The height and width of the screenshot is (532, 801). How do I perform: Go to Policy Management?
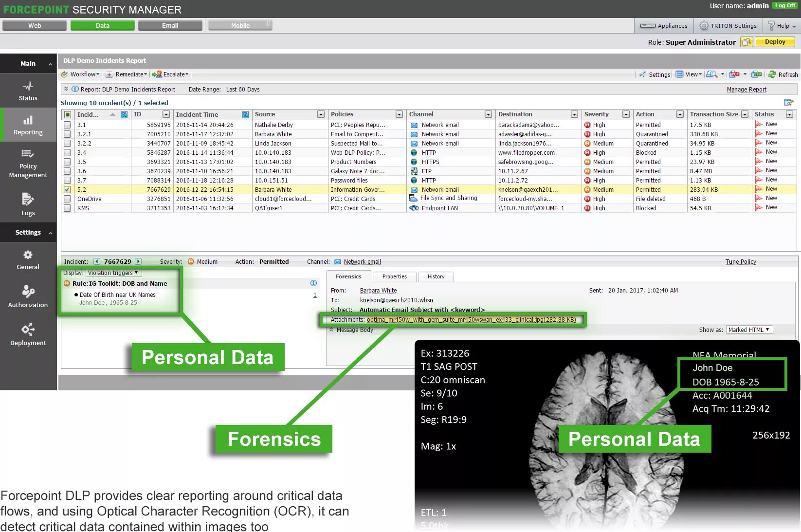[28, 163]
